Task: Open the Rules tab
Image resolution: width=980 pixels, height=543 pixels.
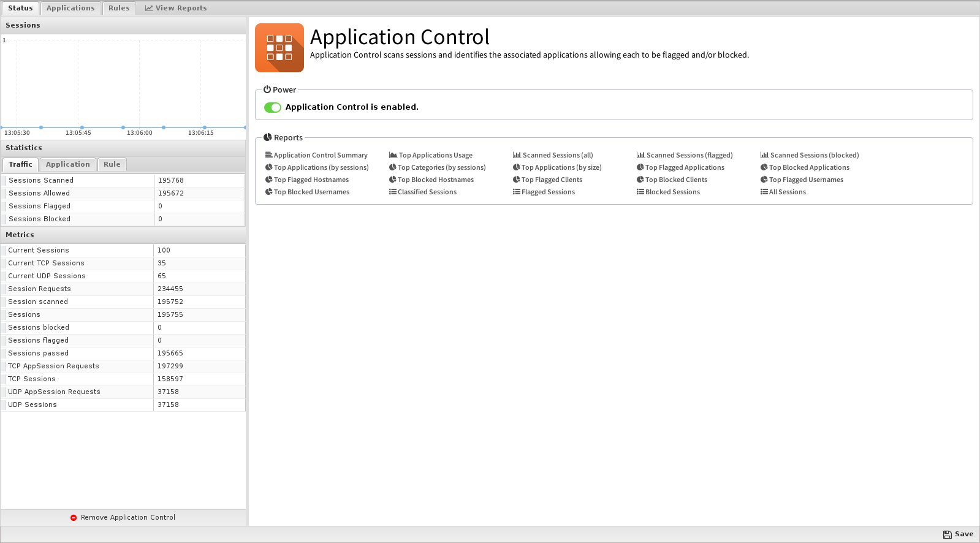Action: [x=119, y=8]
